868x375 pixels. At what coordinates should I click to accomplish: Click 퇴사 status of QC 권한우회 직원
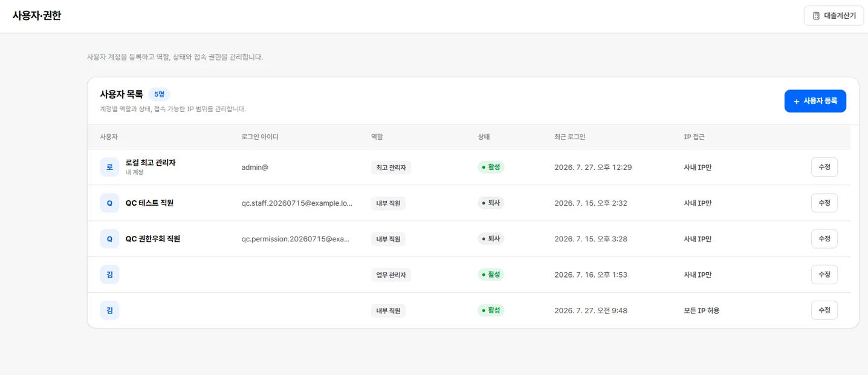491,238
